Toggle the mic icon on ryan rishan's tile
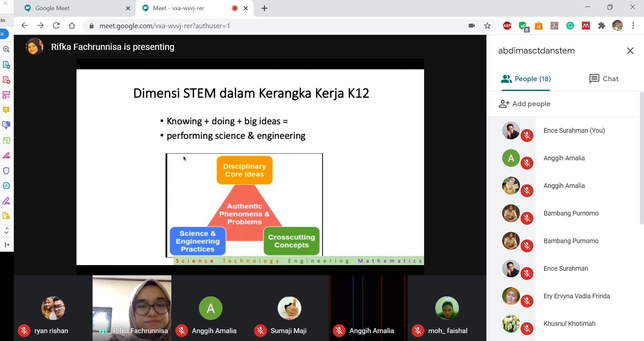 24,330
